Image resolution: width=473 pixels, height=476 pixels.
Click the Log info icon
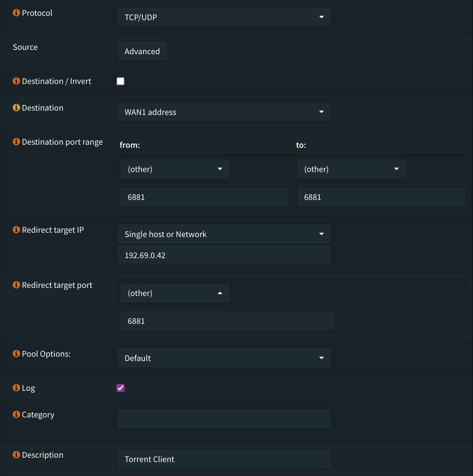pos(16,387)
